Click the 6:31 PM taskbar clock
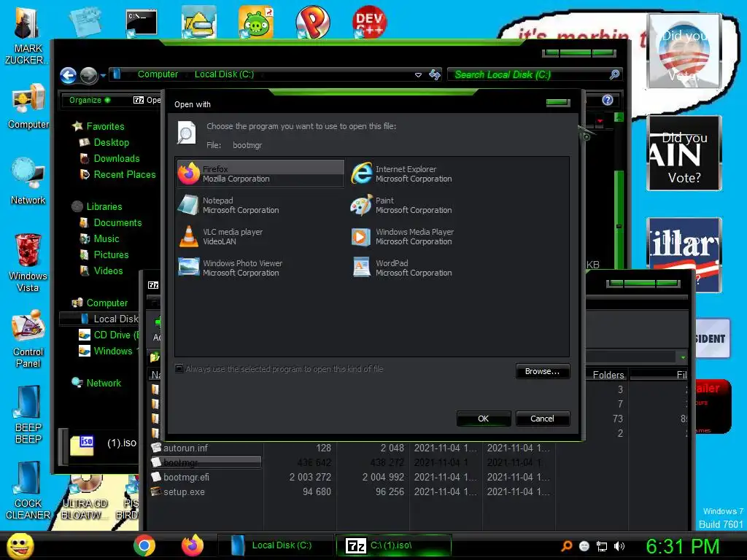 coord(682,546)
